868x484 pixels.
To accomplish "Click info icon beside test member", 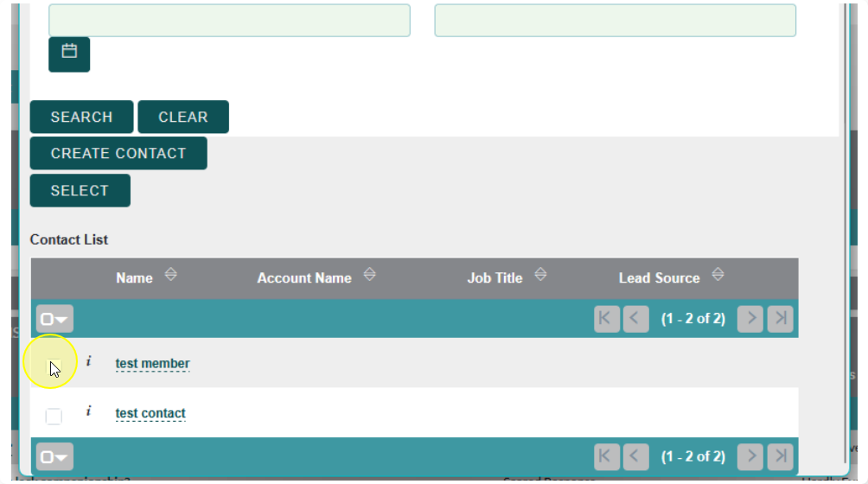I will (x=88, y=361).
